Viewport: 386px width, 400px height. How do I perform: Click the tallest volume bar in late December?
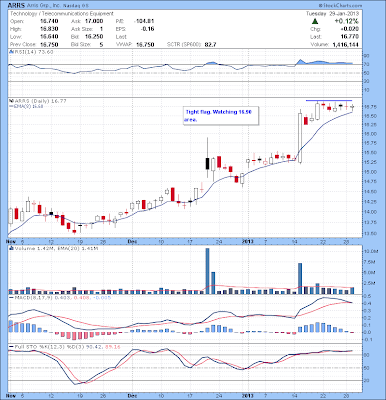tap(207, 271)
